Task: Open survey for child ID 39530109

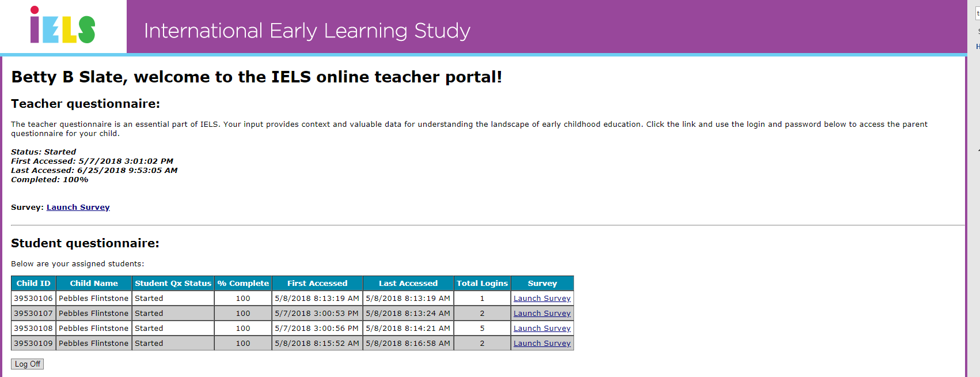Action: tap(542, 344)
